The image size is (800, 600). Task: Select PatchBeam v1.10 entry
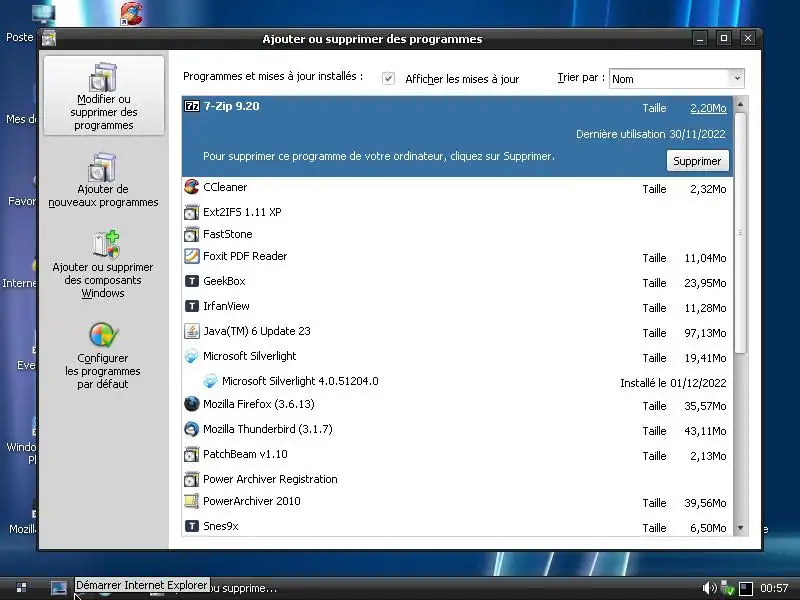(458, 455)
